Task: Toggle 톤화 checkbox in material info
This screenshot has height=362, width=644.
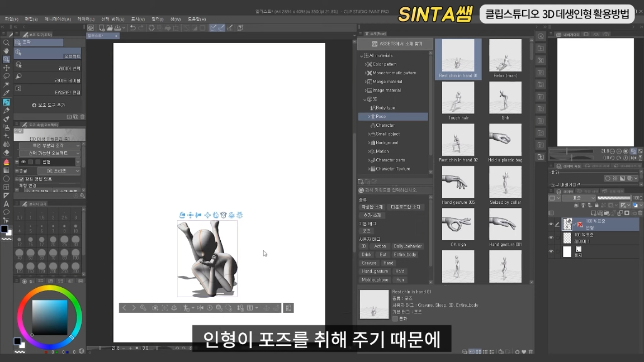Action: tap(395, 318)
